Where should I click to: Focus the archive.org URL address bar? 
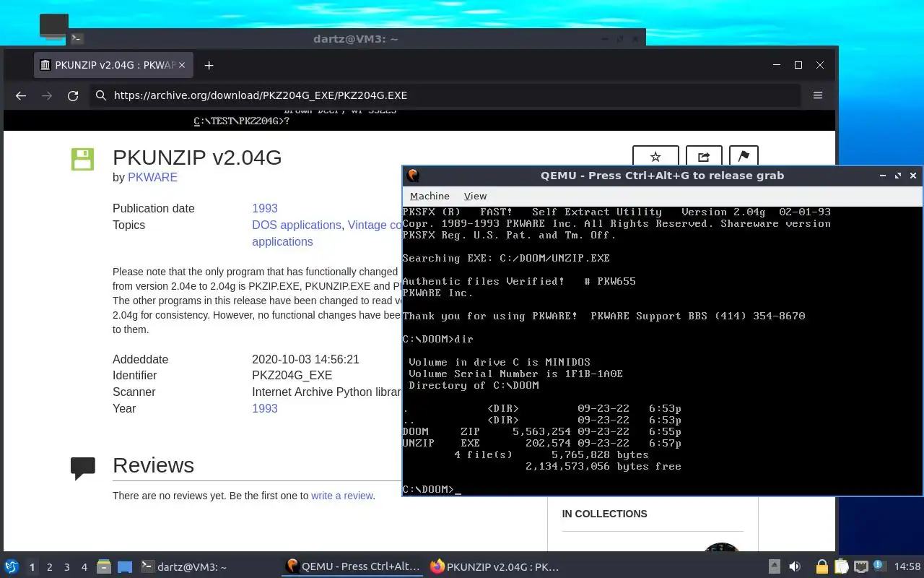pyautogui.click(x=445, y=95)
